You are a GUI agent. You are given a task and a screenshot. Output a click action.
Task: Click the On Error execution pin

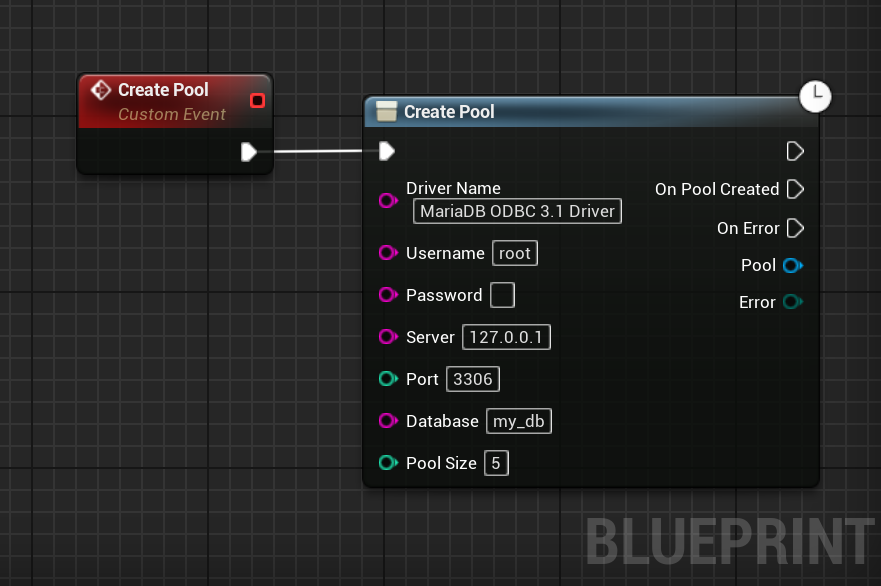(x=795, y=228)
